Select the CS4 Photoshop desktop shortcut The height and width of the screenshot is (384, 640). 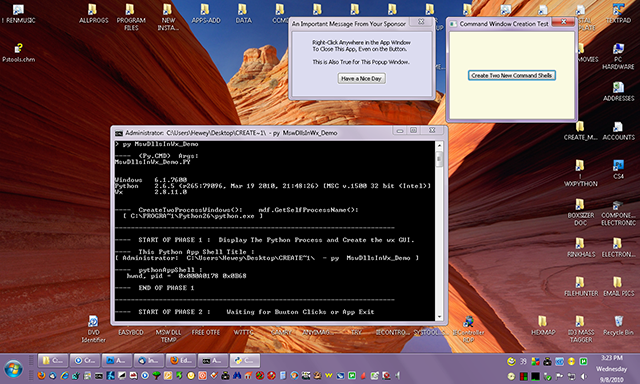(x=618, y=169)
